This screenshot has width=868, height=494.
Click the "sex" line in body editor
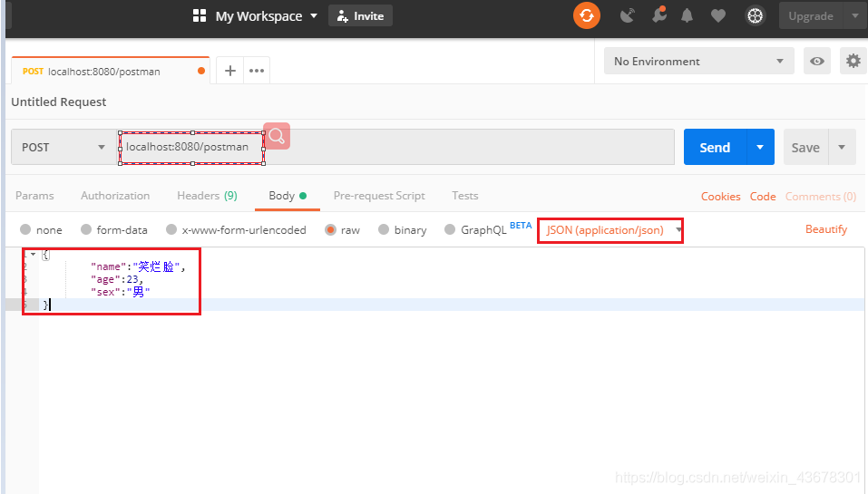coord(120,292)
